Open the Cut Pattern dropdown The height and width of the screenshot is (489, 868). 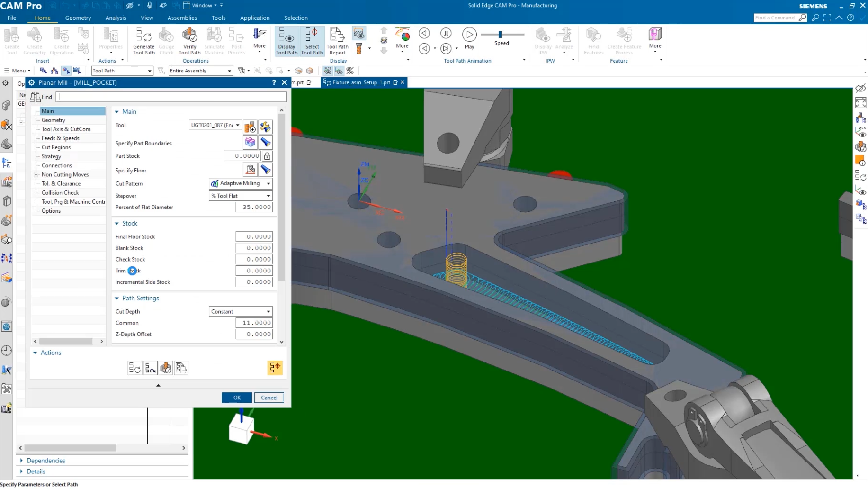click(241, 184)
